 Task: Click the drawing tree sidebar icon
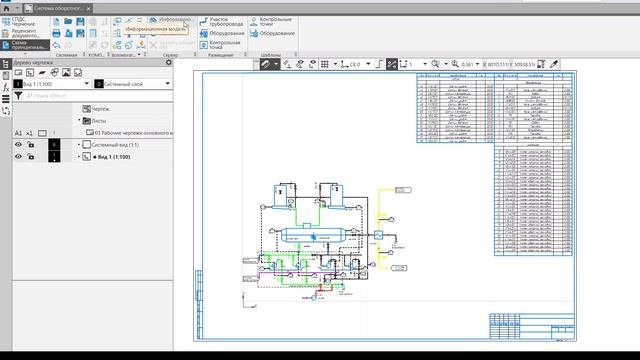tap(6, 64)
